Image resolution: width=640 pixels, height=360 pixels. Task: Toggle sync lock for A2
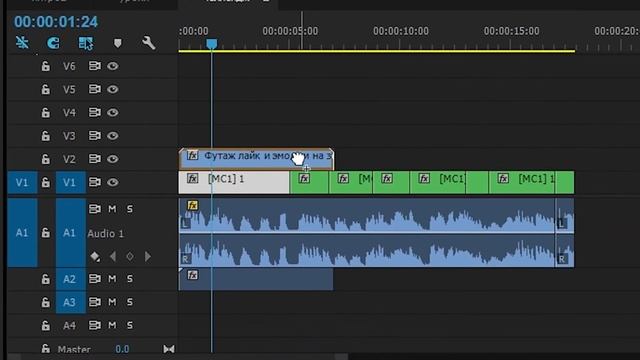(95, 279)
